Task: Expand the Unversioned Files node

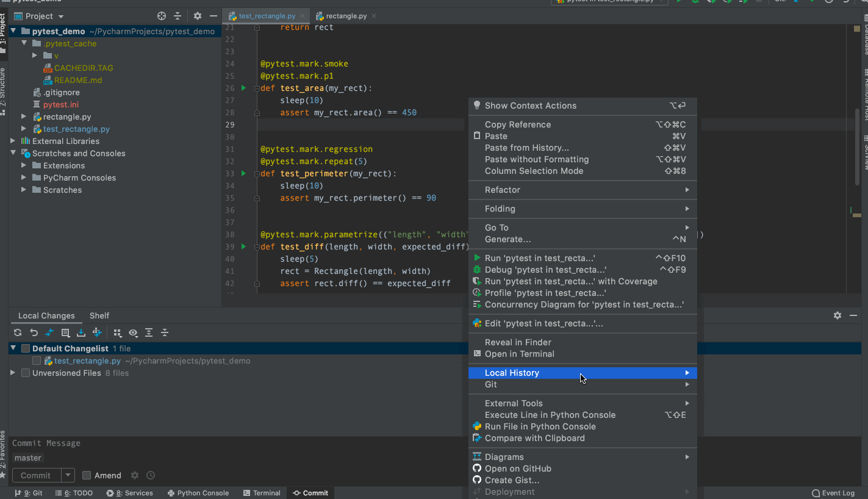Action: point(13,373)
